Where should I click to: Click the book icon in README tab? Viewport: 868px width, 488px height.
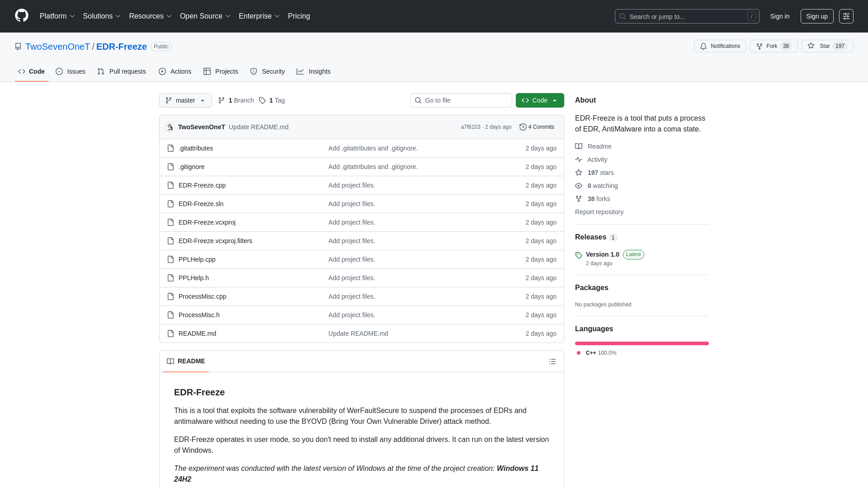pos(170,361)
